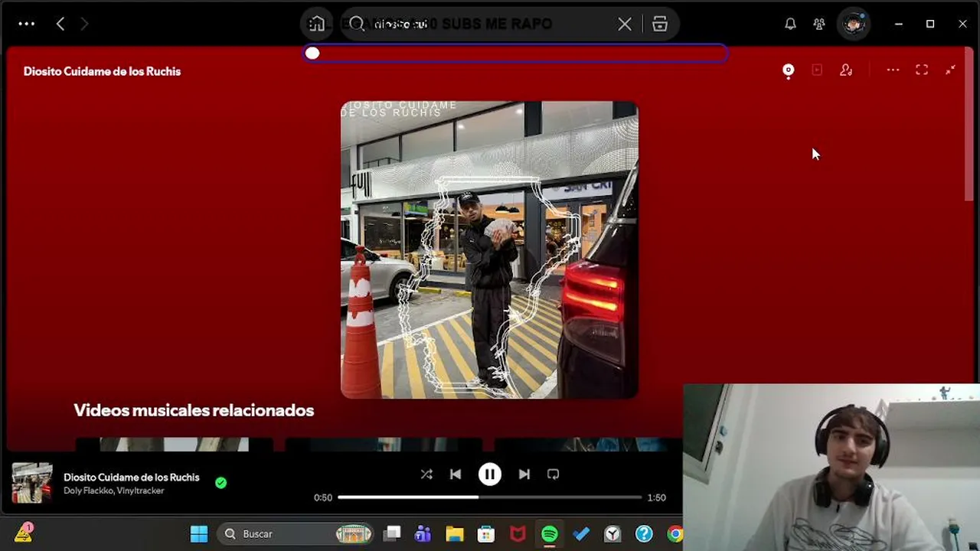This screenshot has width=980, height=551.
Task: Open the blue checkmark app on taskbar
Action: coord(581,534)
